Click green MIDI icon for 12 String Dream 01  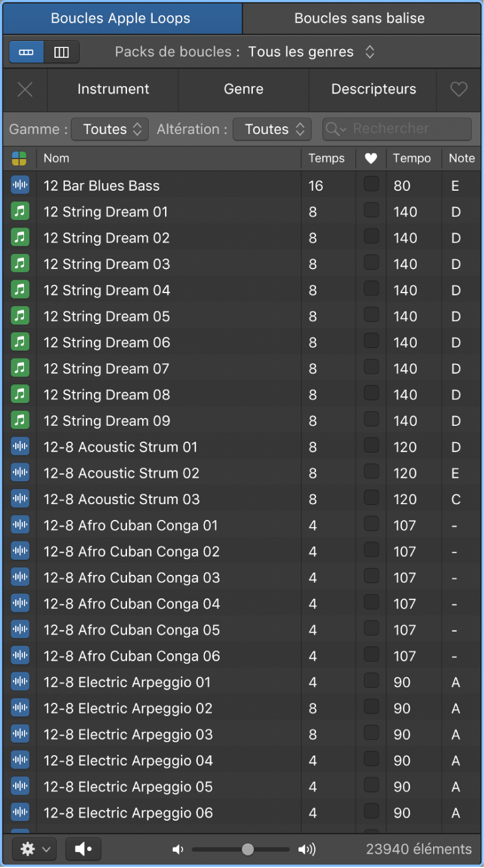click(20, 212)
